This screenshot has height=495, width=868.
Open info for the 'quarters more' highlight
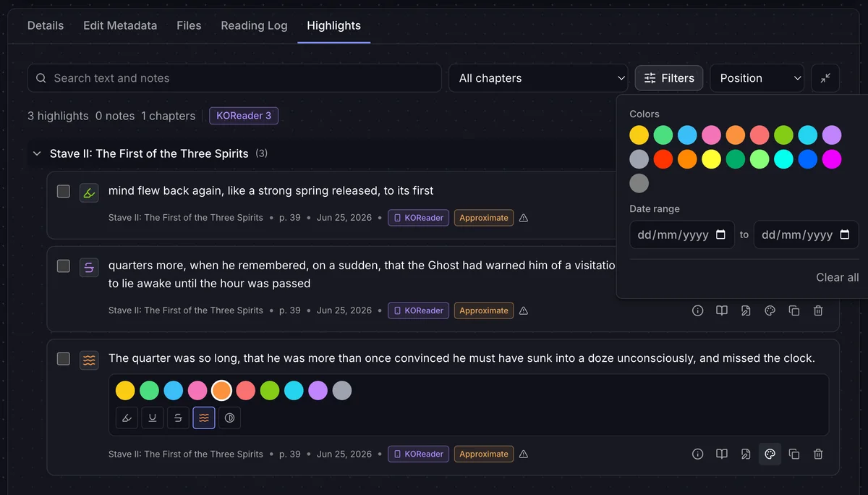[698, 310]
